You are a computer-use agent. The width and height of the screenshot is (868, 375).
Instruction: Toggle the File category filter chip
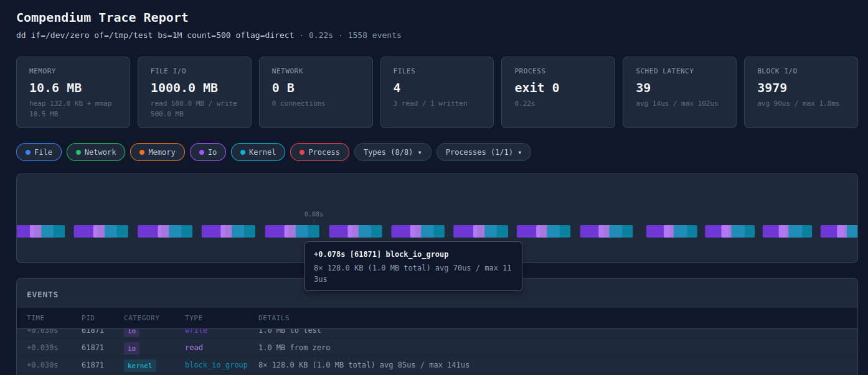[39, 152]
